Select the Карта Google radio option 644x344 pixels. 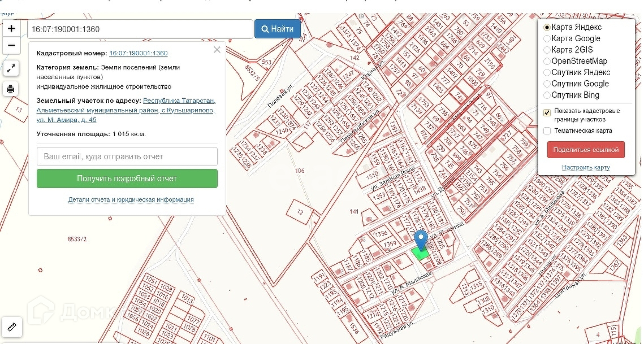tap(547, 38)
